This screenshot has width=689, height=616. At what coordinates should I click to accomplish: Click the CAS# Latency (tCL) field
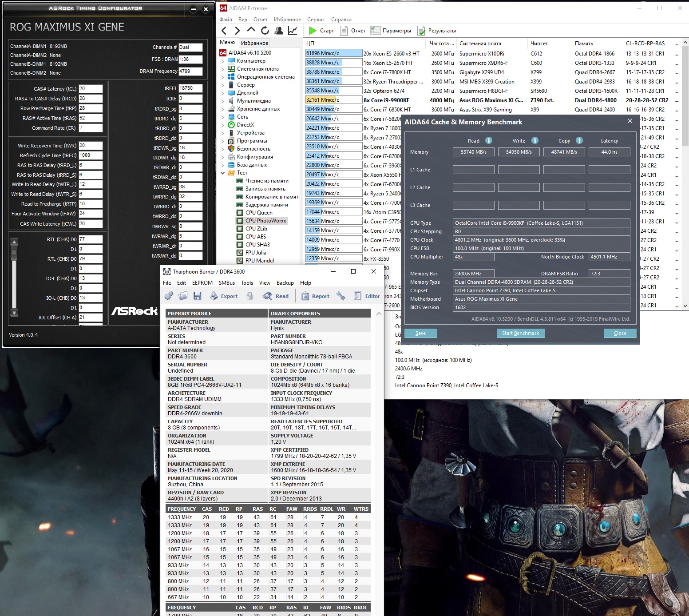pyautogui.click(x=91, y=89)
